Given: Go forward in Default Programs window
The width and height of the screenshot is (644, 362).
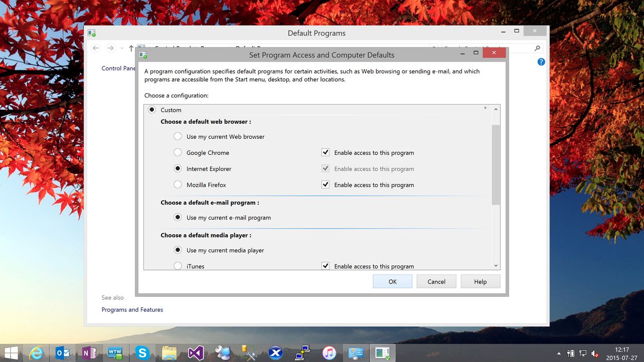Looking at the screenshot, I should (110, 48).
